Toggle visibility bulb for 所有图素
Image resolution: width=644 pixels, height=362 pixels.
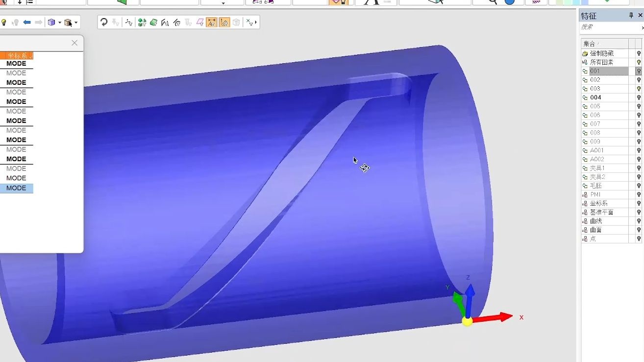tap(639, 62)
